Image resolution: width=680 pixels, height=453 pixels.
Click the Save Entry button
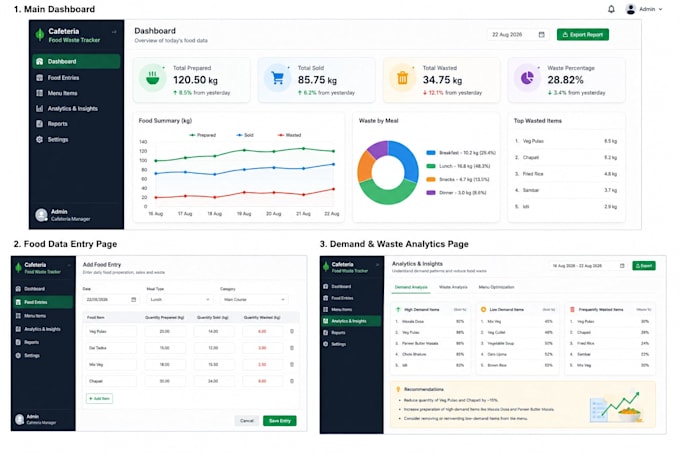[x=280, y=420]
